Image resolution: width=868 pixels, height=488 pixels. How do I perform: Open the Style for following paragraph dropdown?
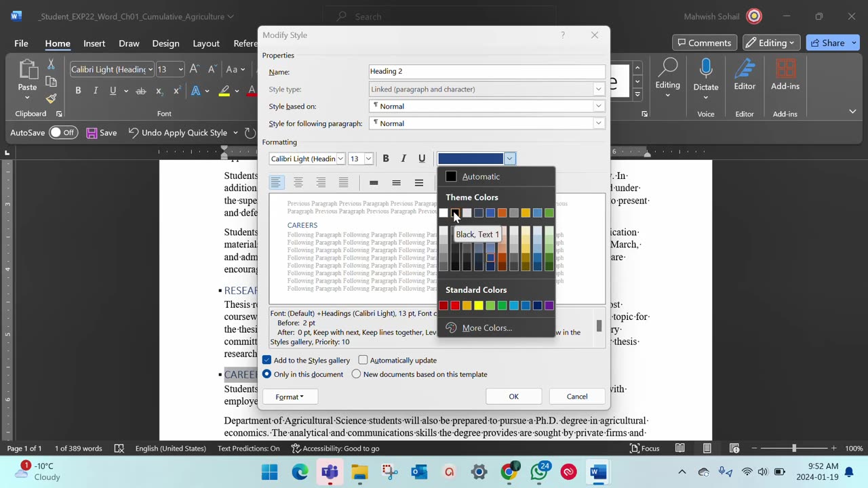point(598,123)
